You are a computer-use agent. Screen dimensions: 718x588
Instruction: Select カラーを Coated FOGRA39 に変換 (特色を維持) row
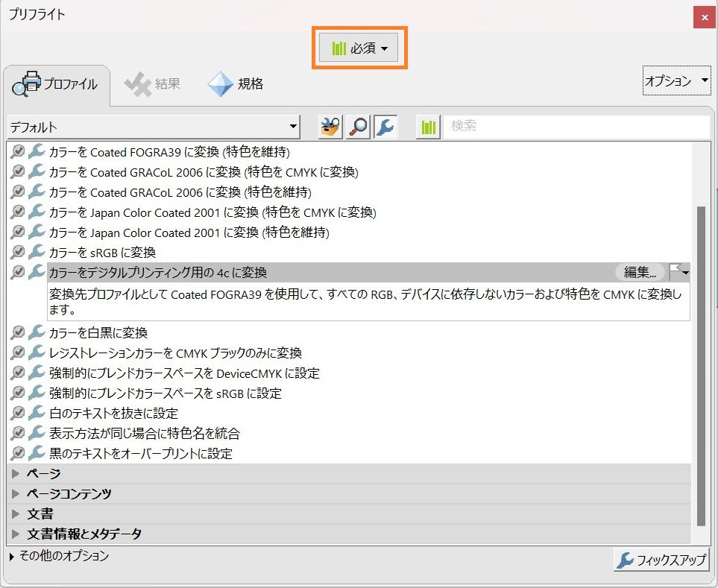pyautogui.click(x=349, y=152)
